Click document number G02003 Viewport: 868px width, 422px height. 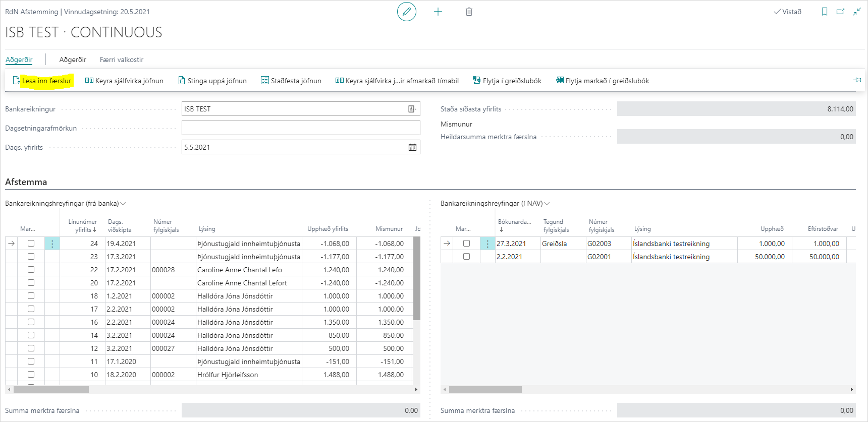[599, 244]
